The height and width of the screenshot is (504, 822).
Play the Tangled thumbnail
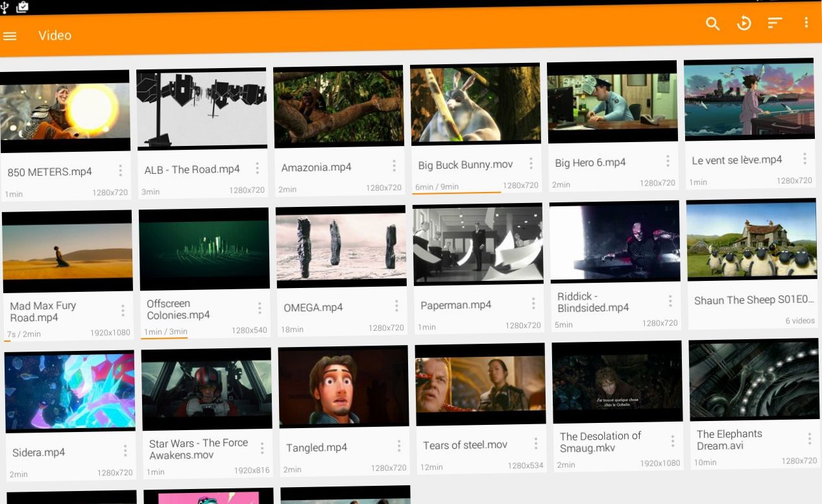344,387
